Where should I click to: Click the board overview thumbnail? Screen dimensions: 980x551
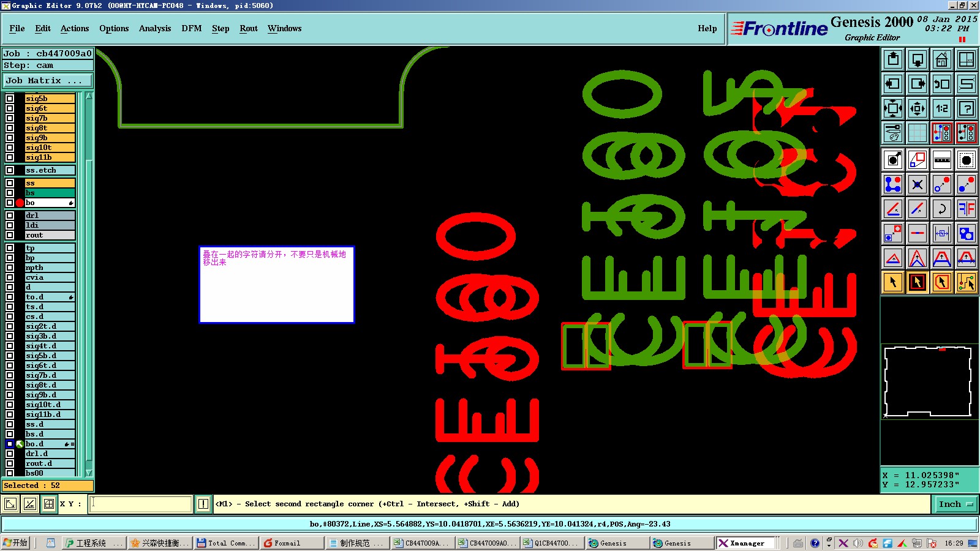point(929,381)
